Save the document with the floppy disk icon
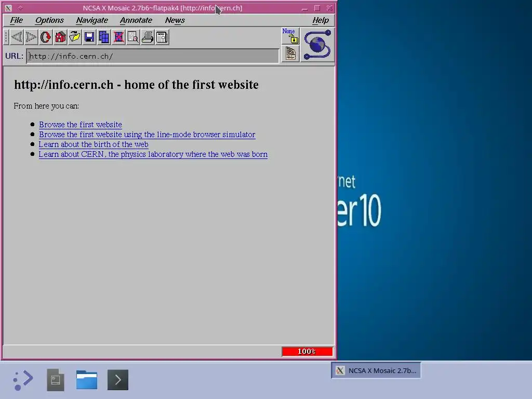This screenshot has height=399, width=532. [89, 37]
